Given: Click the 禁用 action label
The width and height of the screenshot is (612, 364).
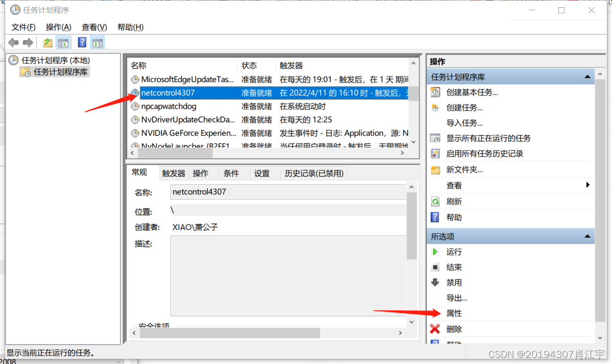Looking at the screenshot, I should coord(454,282).
